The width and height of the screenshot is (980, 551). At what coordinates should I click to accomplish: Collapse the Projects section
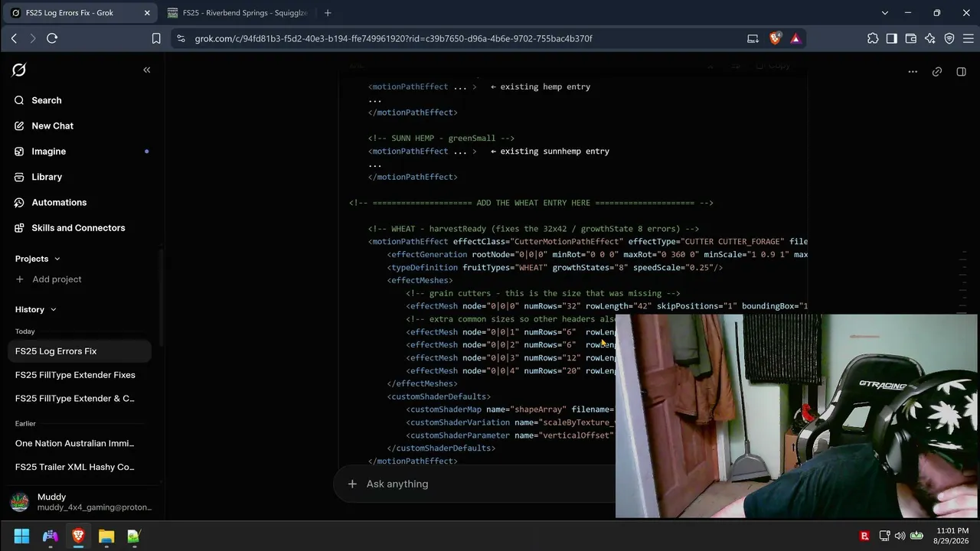38,259
